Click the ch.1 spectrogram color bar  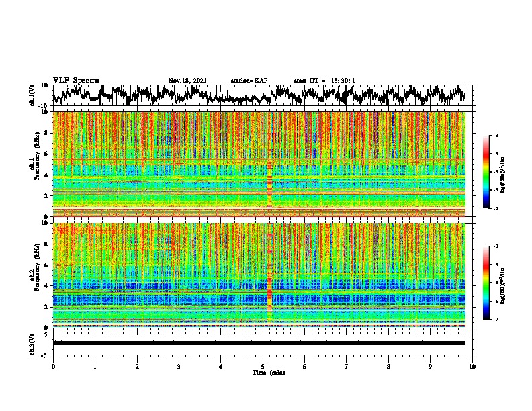[486, 172]
